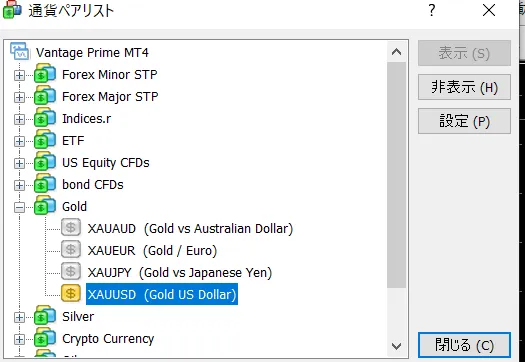Expand the US Equity CFDs group

click(x=19, y=163)
